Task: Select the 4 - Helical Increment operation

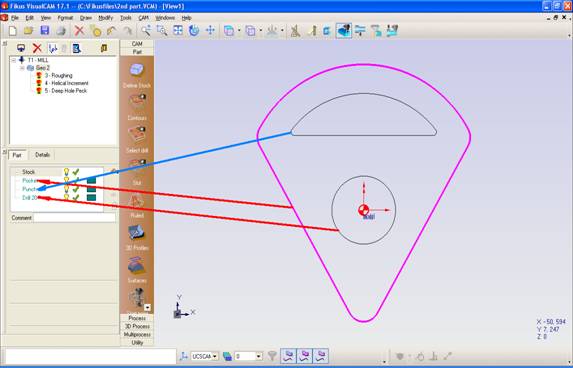Action: [67, 83]
